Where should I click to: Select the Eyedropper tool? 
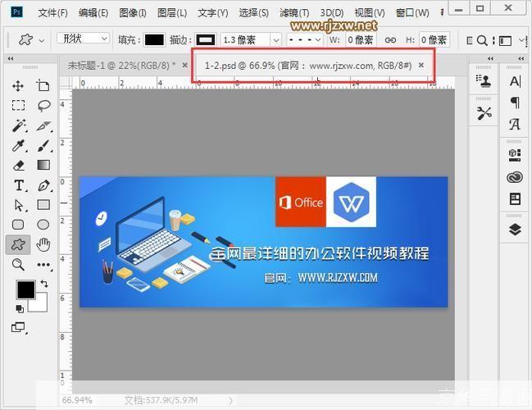click(x=19, y=146)
